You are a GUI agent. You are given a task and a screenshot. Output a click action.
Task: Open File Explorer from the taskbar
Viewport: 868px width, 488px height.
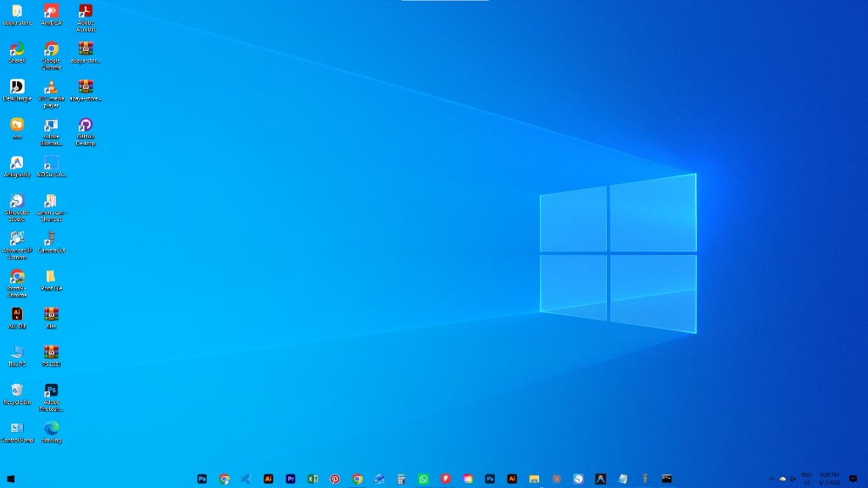click(534, 480)
